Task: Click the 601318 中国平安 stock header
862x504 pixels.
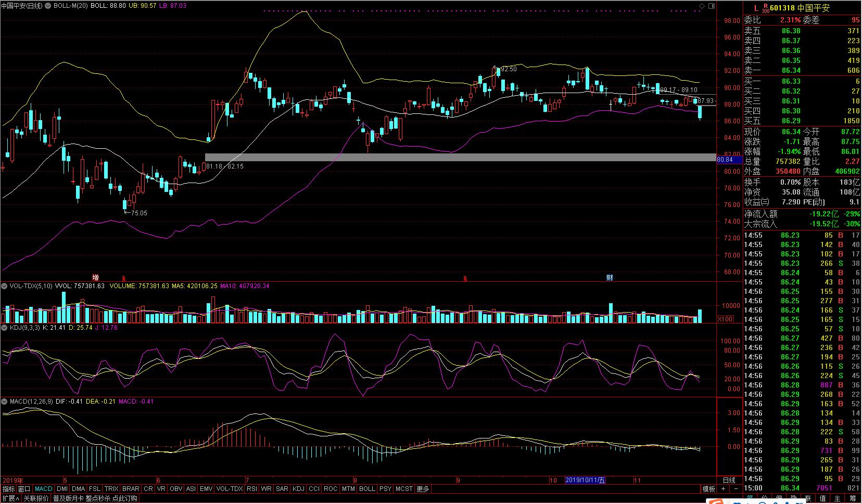Action: point(799,8)
